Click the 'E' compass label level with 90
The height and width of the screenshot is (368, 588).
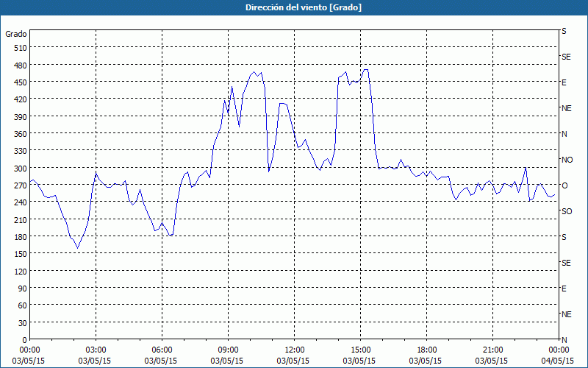pyautogui.click(x=564, y=289)
